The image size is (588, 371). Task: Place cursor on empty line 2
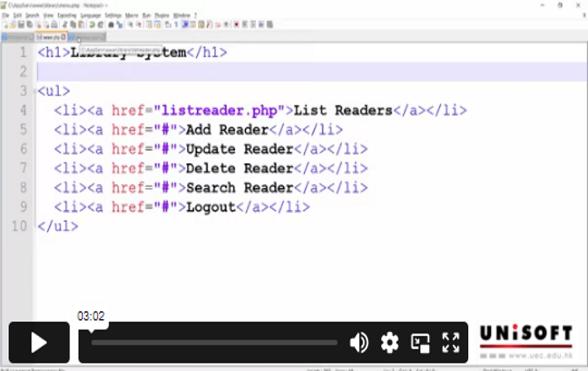point(248,72)
